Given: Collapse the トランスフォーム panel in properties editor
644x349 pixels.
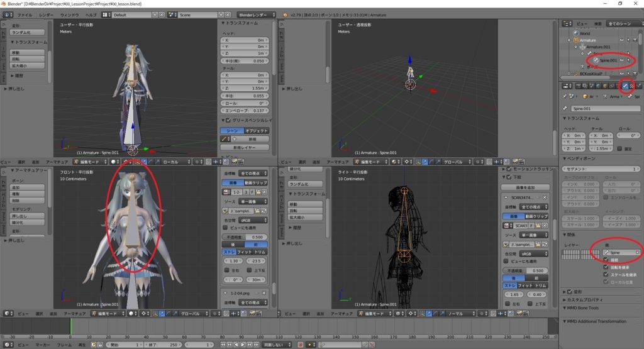Looking at the screenshot, I should tap(565, 118).
